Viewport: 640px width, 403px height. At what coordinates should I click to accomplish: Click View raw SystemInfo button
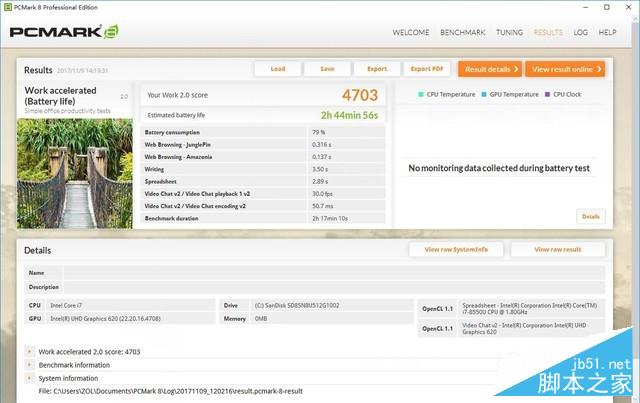(456, 249)
